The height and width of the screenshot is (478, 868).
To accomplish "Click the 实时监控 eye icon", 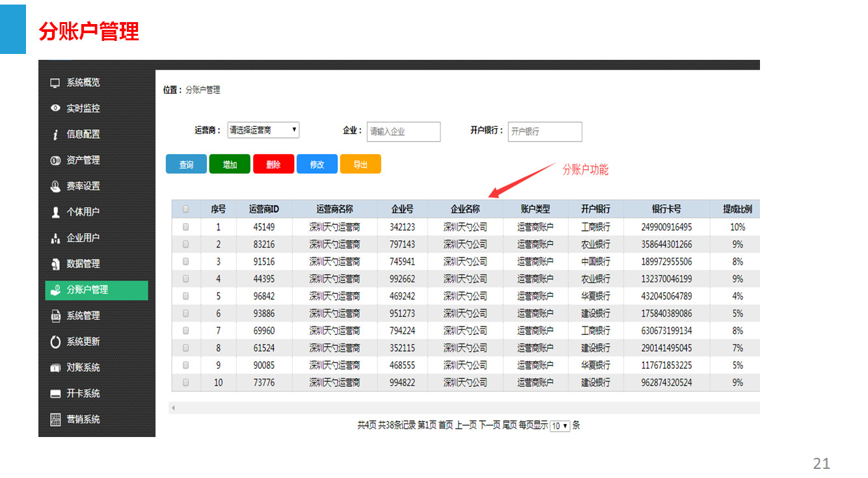I will pyautogui.click(x=55, y=109).
